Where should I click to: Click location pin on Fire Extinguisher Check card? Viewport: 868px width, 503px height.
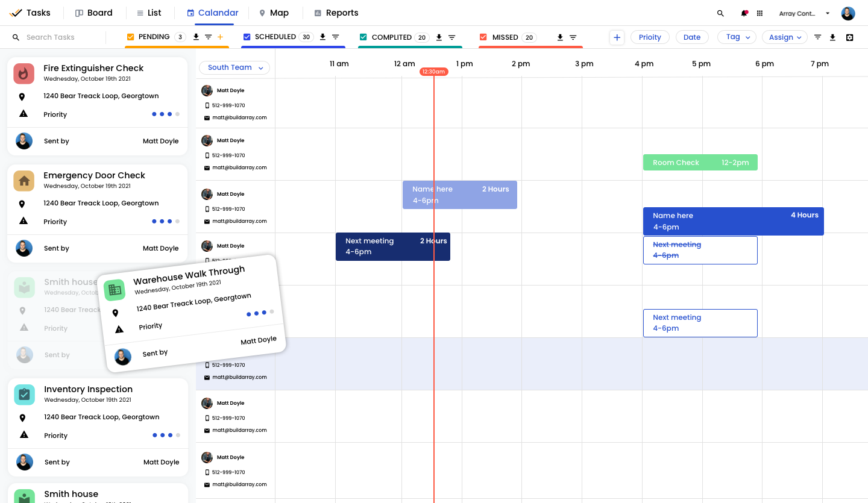[22, 96]
